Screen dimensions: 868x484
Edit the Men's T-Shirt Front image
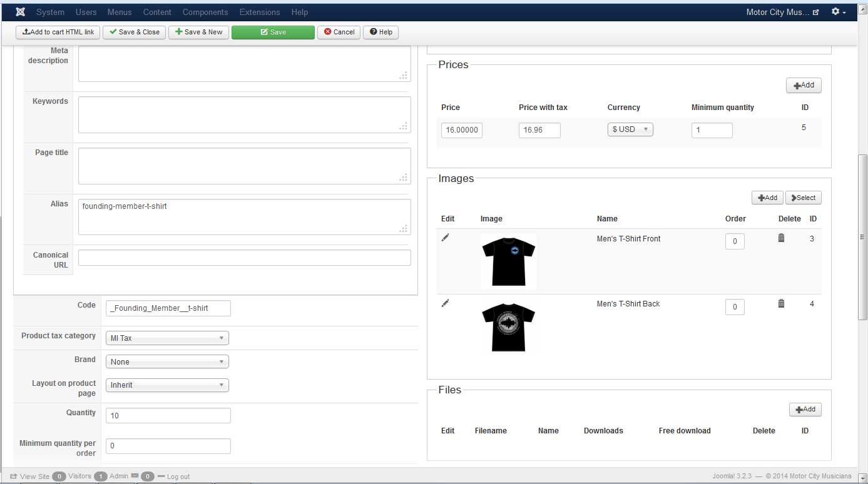[x=446, y=238]
